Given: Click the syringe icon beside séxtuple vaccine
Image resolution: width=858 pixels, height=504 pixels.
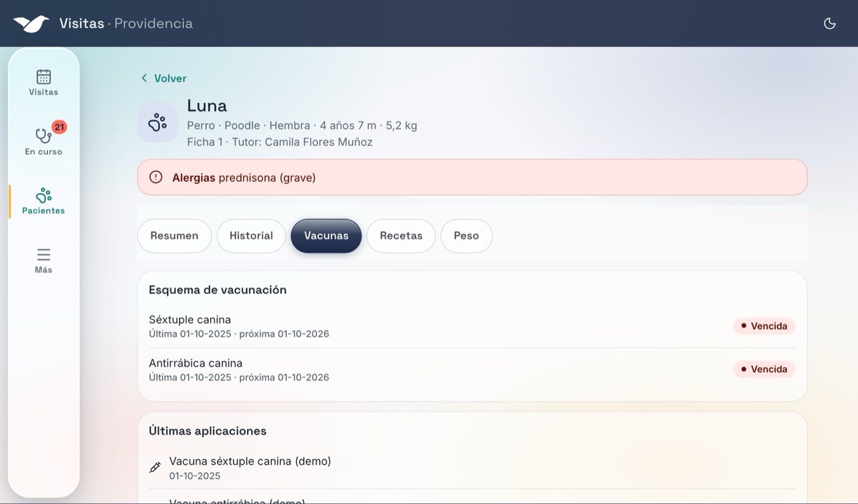Looking at the screenshot, I should pyautogui.click(x=155, y=467).
